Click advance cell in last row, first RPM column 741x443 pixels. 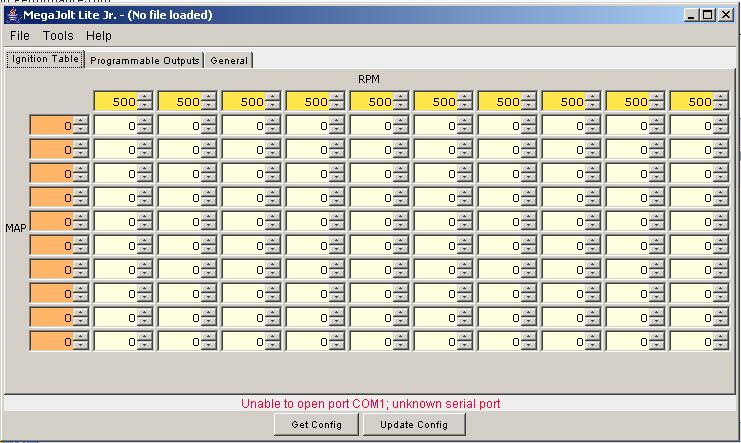(116, 342)
